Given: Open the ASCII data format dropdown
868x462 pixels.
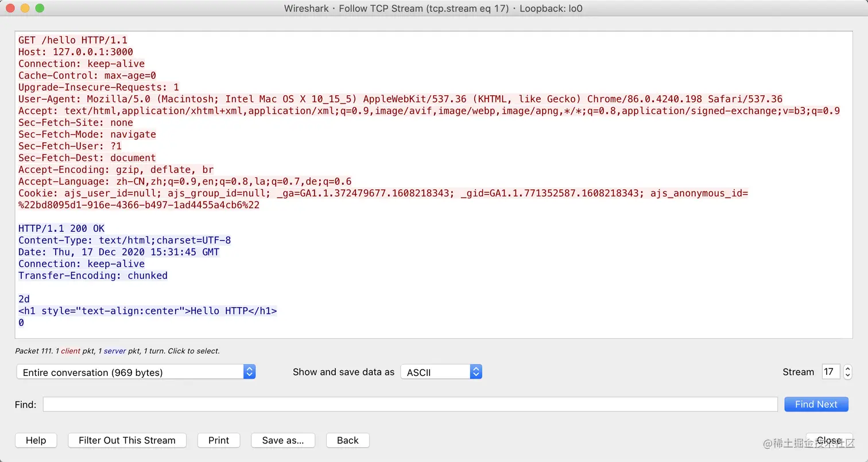Looking at the screenshot, I should pos(441,372).
